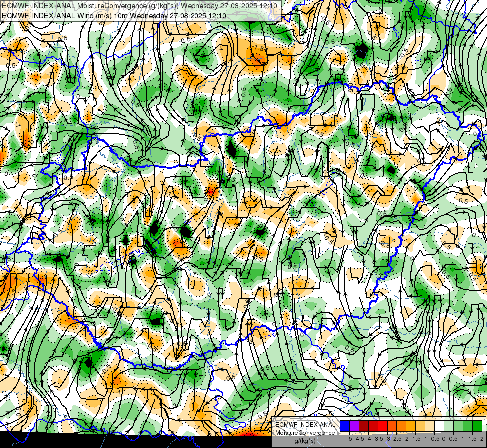
Task: Pick the bright red swatch between -3.5 and -3
Action: pos(383,426)
